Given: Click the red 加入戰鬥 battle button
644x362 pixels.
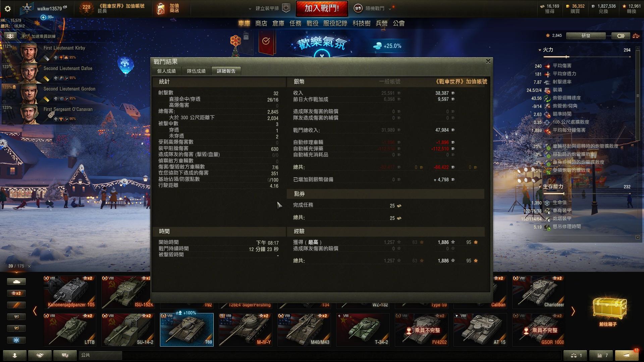Looking at the screenshot, I should [322, 8].
